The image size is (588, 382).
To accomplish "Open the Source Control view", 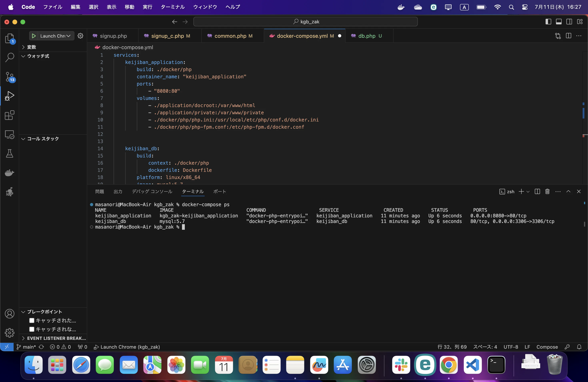I will [9, 77].
